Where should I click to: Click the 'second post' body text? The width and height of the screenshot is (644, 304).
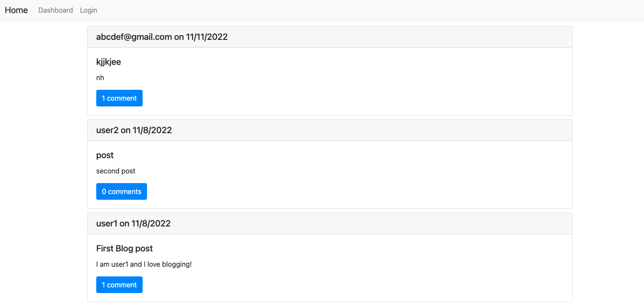click(x=115, y=171)
